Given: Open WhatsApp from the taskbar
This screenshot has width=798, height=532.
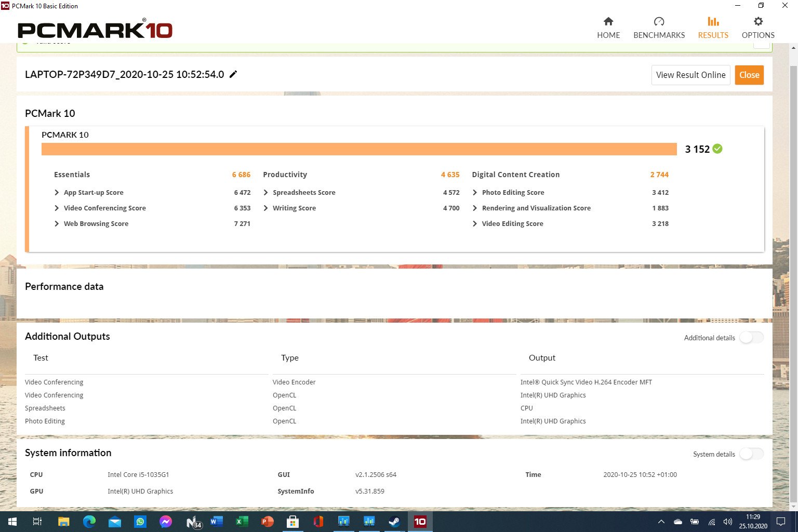Looking at the screenshot, I should tap(140, 522).
